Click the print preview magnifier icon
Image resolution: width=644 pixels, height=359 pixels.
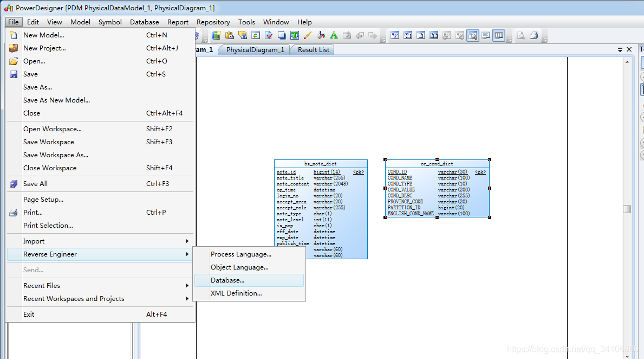click(x=521, y=35)
